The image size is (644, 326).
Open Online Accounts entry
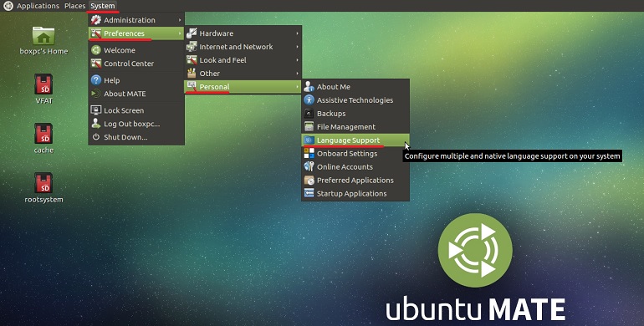pos(355,166)
